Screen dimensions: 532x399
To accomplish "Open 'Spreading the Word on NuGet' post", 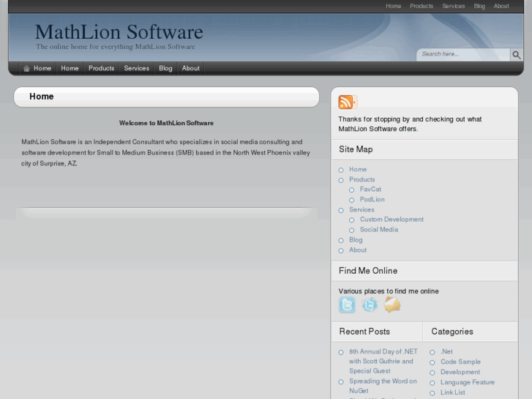I will 383,386.
